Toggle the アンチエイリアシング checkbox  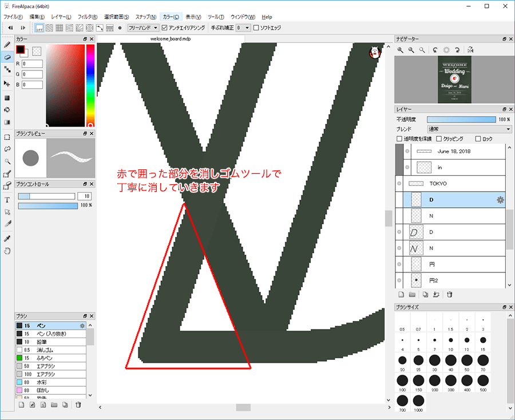pos(165,27)
